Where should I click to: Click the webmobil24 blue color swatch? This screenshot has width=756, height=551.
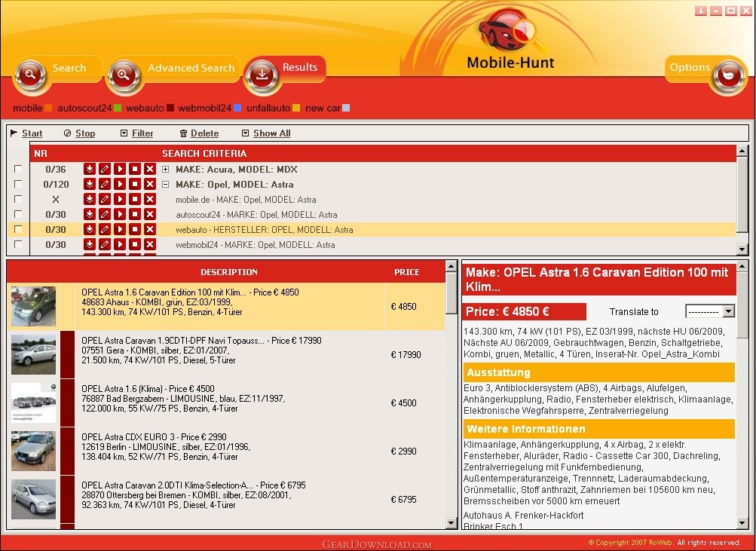[x=237, y=108]
